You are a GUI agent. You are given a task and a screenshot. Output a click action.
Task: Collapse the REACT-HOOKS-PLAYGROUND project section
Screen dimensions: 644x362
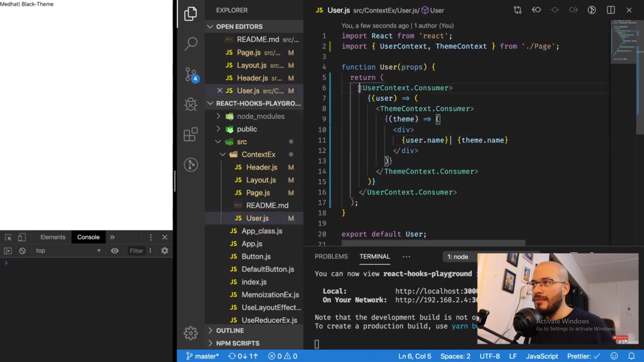254,103
